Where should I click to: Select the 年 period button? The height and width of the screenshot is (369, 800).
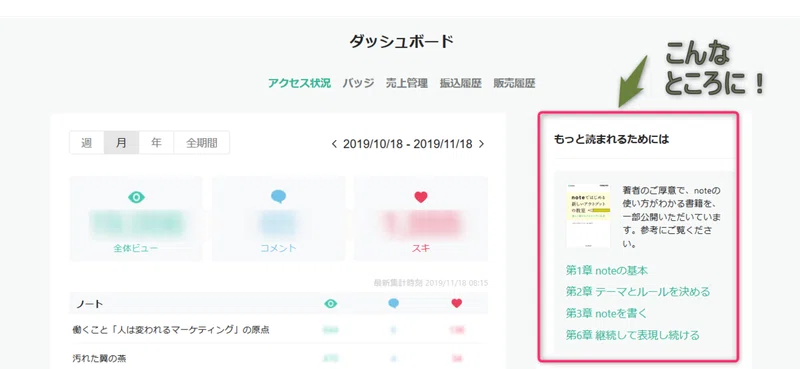[156, 143]
